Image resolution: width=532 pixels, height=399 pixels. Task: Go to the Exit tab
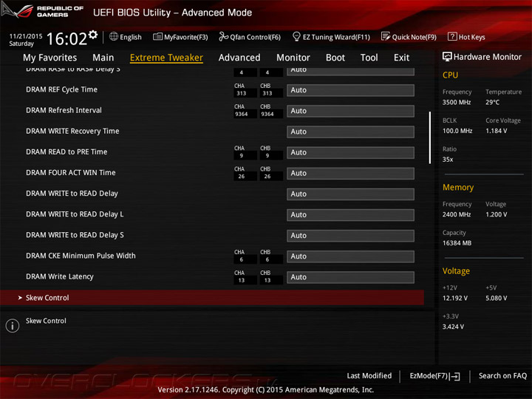pos(402,58)
